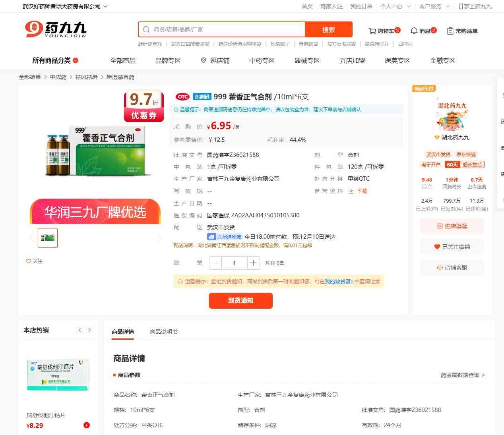
Task: Click the plus button to increase quantity
Action: click(x=253, y=263)
